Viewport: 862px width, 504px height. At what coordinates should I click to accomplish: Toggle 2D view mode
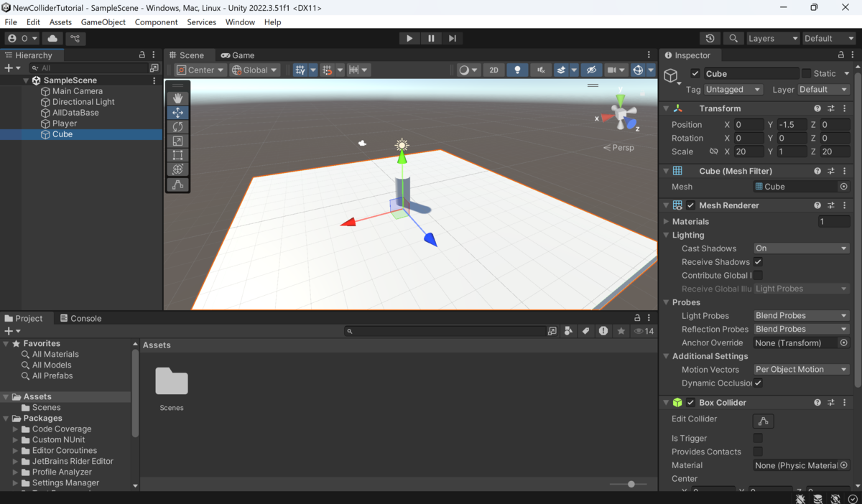point(493,70)
